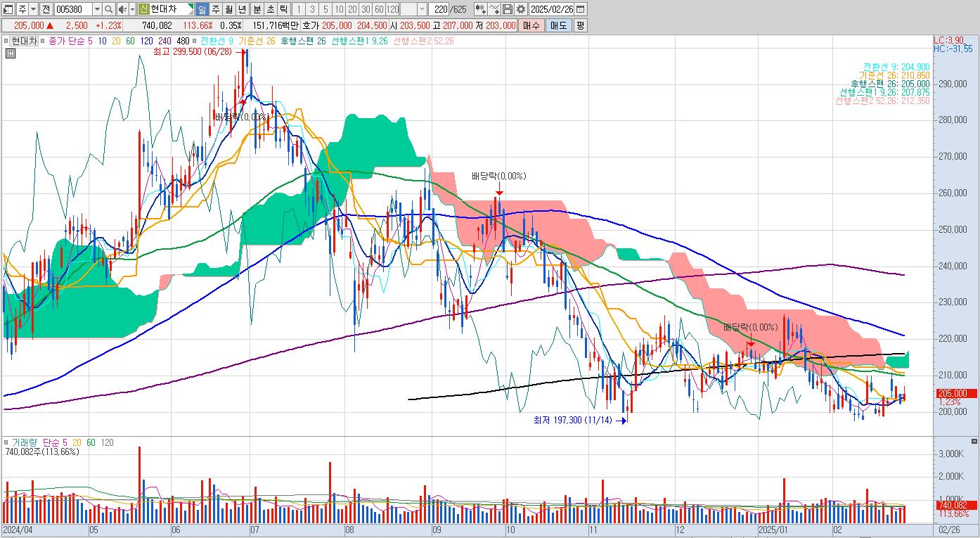Switch to the 분 (minute) period

[256, 9]
